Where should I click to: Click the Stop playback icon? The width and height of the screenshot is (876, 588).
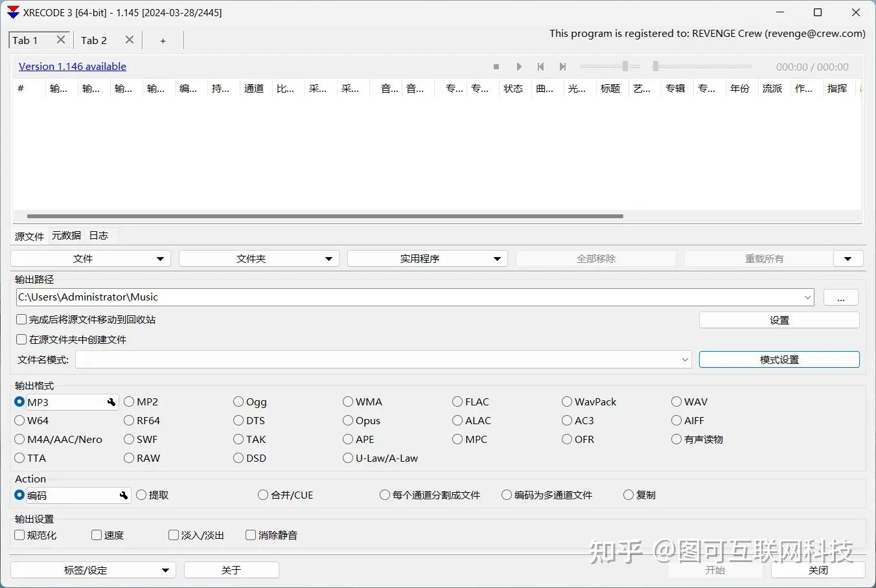pyautogui.click(x=496, y=66)
